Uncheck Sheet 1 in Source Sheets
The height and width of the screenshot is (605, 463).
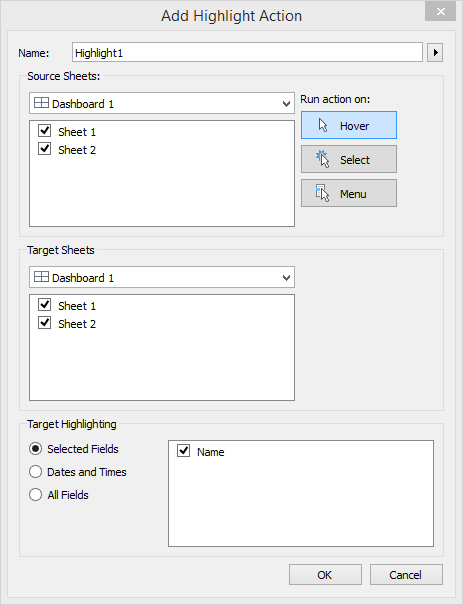click(x=45, y=131)
